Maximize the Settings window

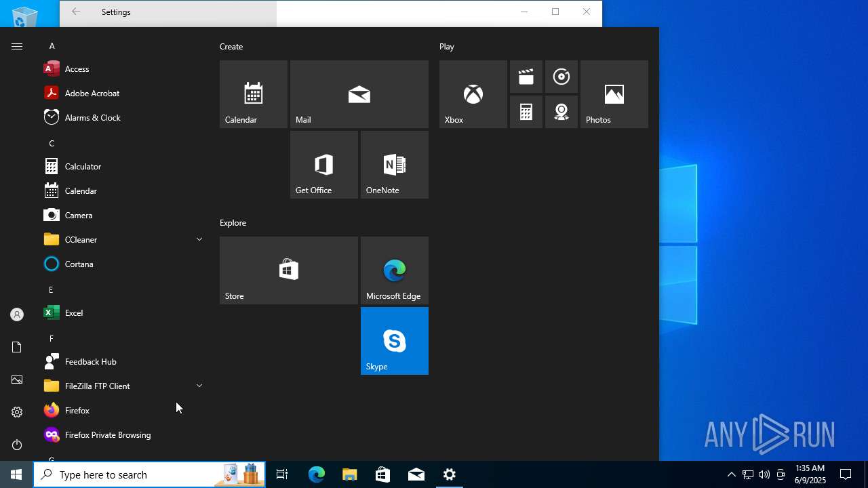(x=555, y=12)
